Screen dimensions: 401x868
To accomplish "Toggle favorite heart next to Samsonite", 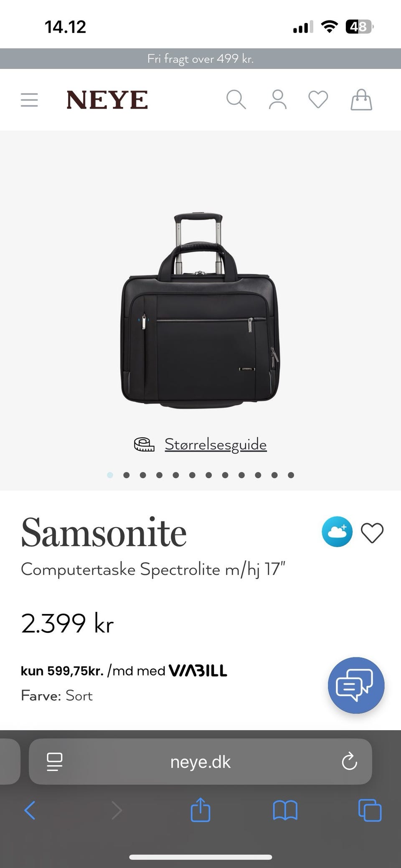I will point(372,533).
